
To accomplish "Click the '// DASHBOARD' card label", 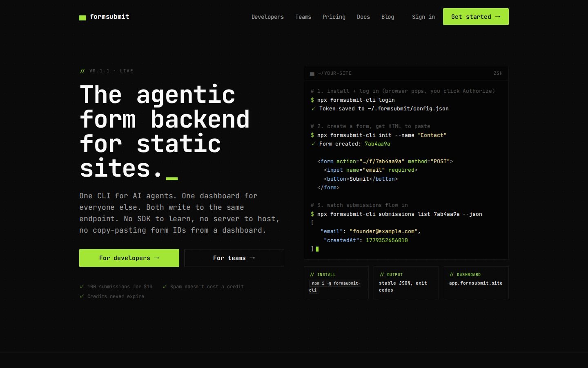I will (x=465, y=275).
